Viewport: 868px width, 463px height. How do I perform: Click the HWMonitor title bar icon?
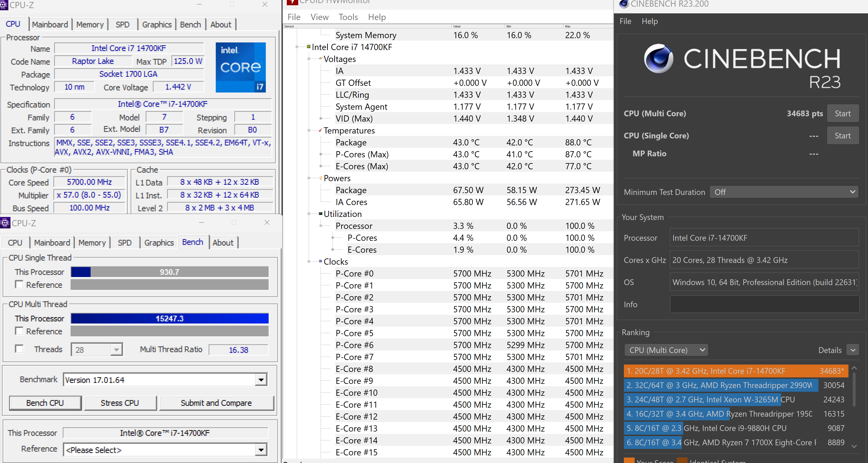click(x=292, y=2)
